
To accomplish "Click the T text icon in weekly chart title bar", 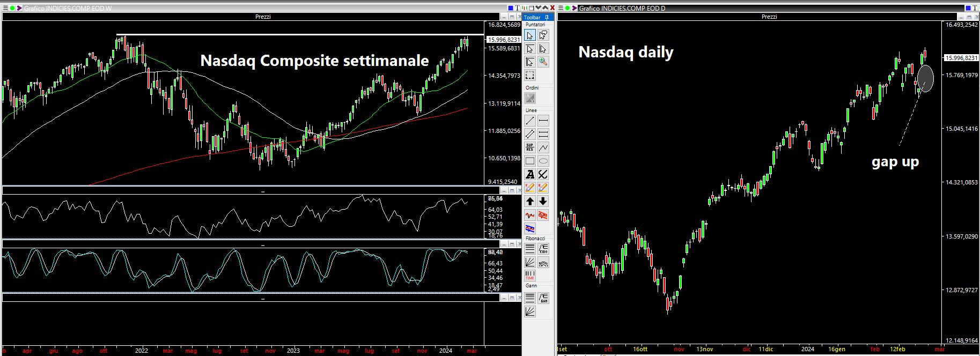I will pyautogui.click(x=517, y=8).
